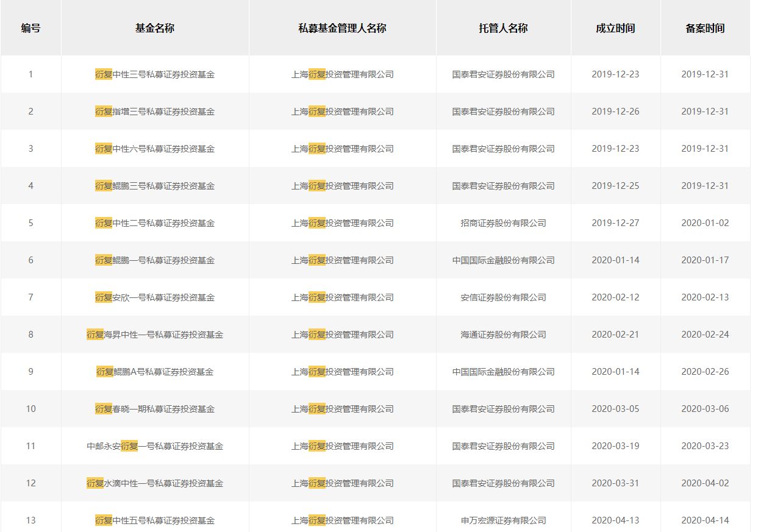Click 备案时间 2020-03-06

pos(705,409)
